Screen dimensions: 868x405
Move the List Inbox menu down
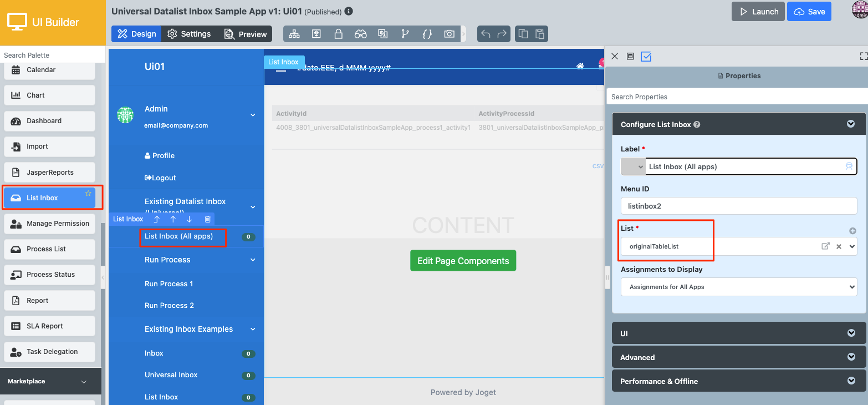click(x=189, y=219)
